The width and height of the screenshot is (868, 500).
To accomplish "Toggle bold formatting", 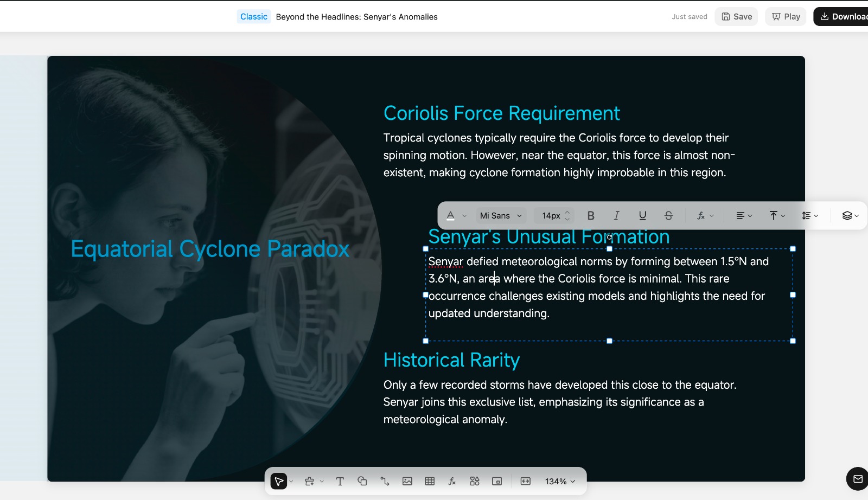I will click(x=591, y=216).
